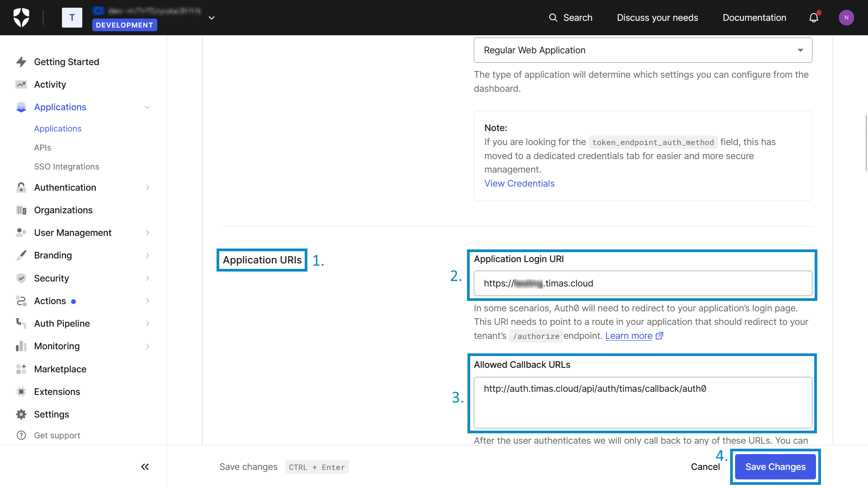Click the Extensions chip icon
This screenshot has width=868, height=488.
[x=21, y=392]
